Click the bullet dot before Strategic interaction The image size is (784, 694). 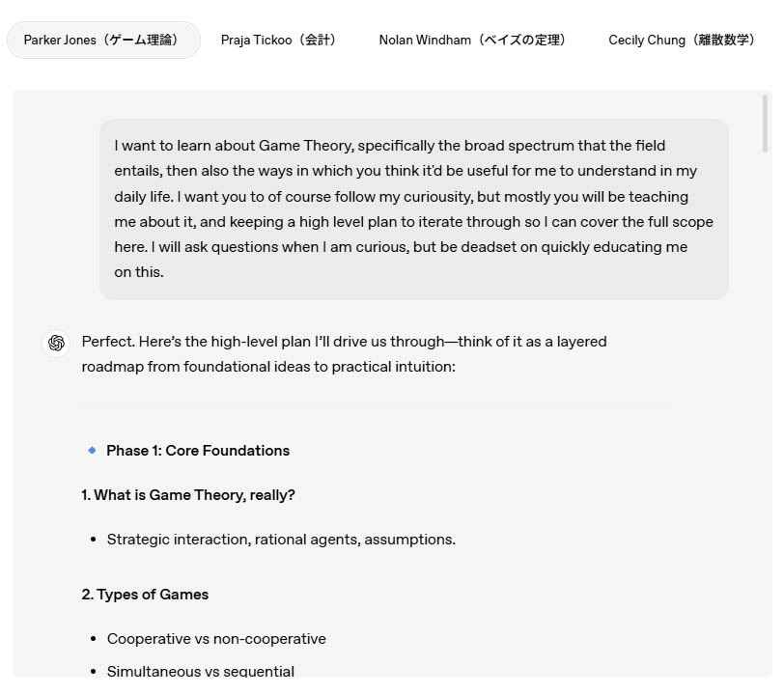pyautogui.click(x=94, y=540)
